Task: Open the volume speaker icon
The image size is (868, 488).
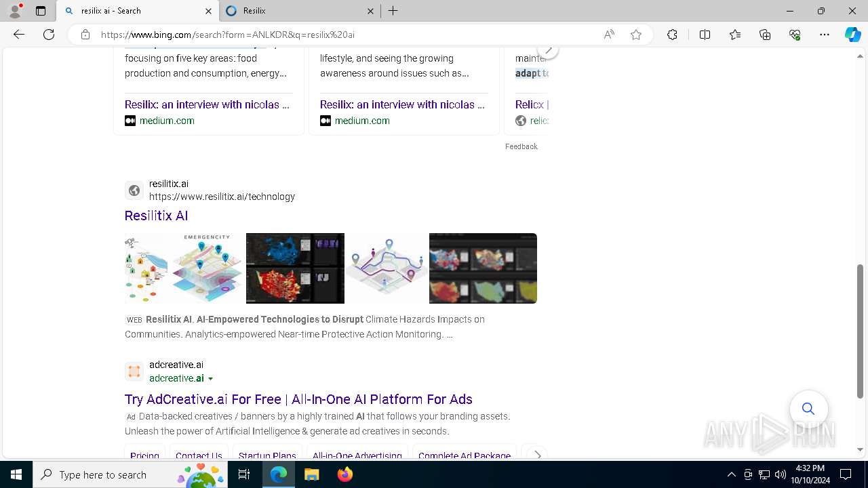Action: click(780, 474)
